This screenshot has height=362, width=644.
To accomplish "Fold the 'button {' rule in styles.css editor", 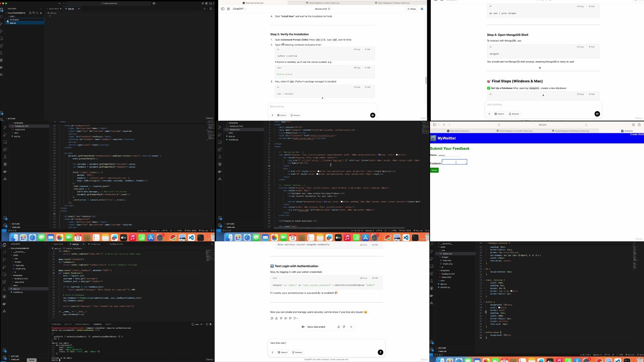I will [484, 302].
